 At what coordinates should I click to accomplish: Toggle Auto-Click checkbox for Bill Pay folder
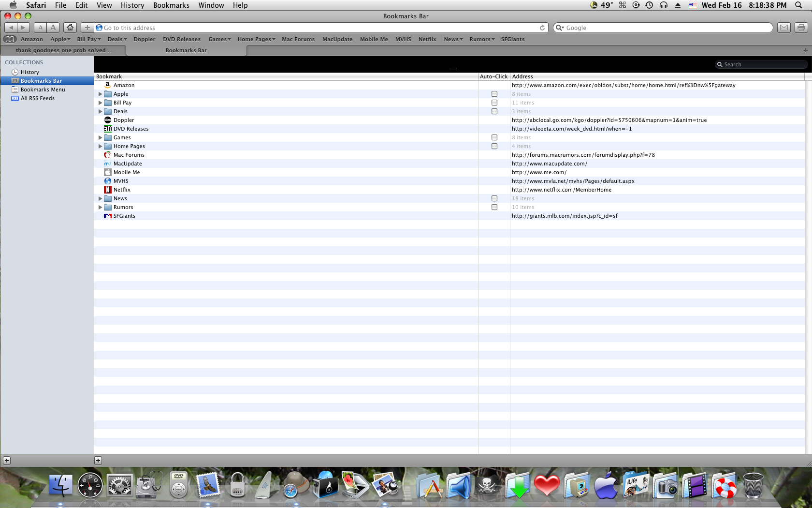tap(494, 103)
